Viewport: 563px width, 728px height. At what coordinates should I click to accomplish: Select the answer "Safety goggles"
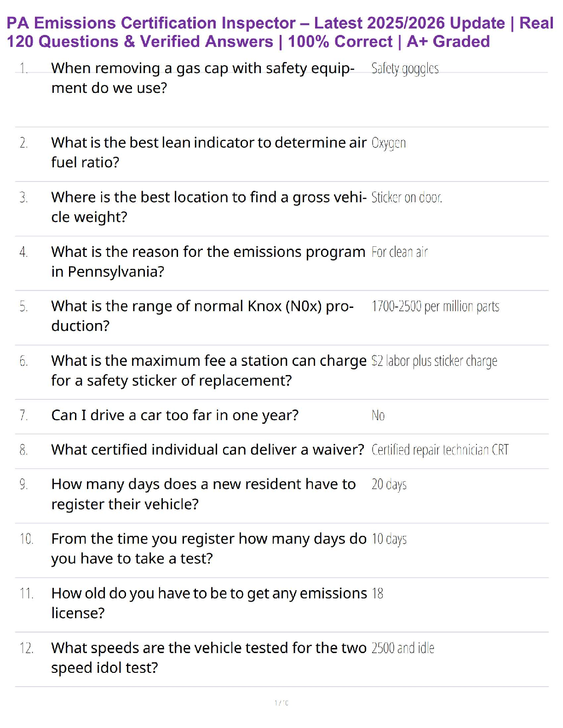[405, 68]
